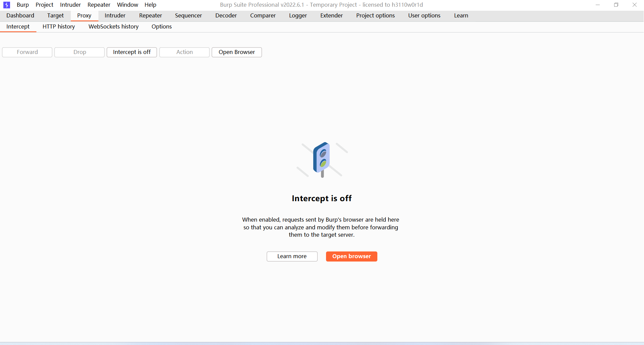The height and width of the screenshot is (345, 644).
Task: Open the Repeater menu in menu bar
Action: [99, 5]
